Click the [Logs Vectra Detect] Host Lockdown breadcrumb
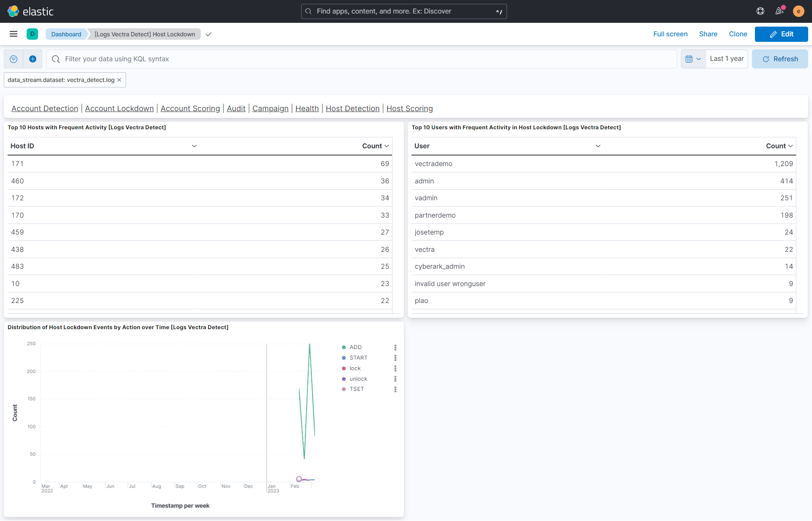The width and height of the screenshot is (812, 521). (145, 34)
